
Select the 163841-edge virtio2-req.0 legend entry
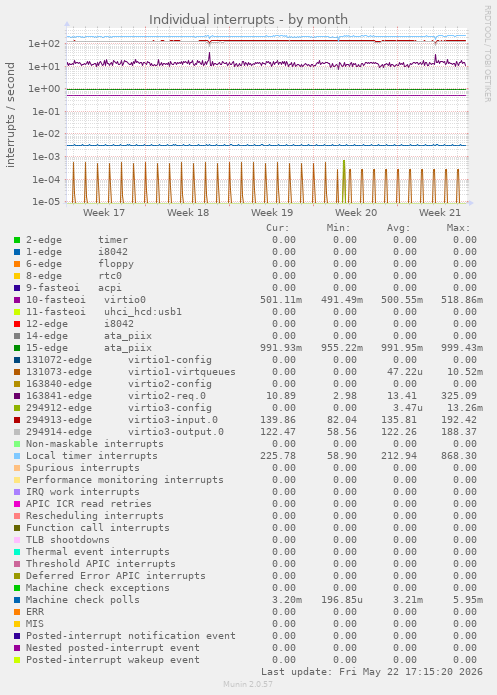click(x=116, y=396)
